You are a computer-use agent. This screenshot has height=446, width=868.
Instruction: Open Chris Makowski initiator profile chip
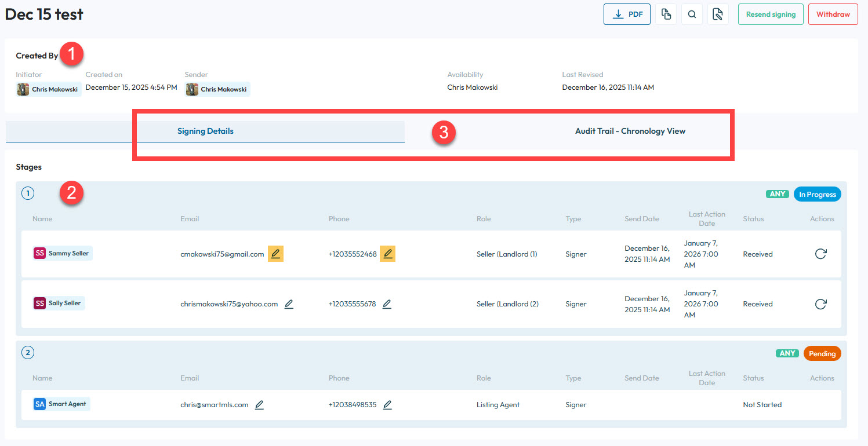pos(48,90)
